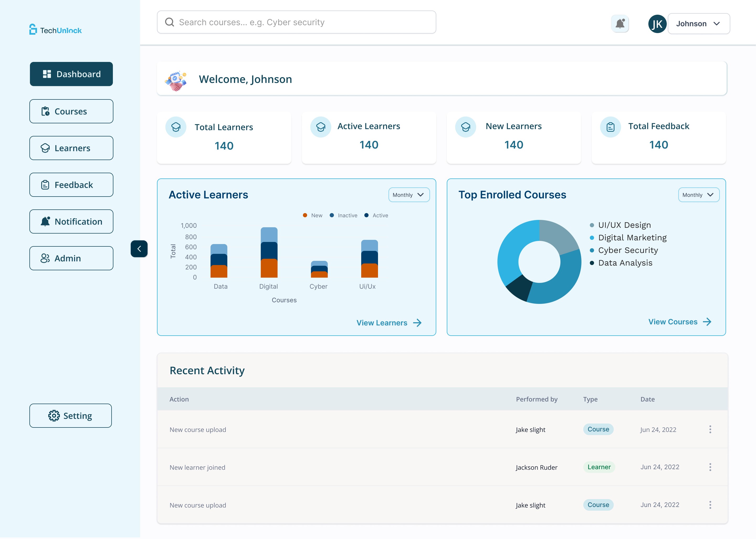Click the TechUnlock logo

pos(55,30)
